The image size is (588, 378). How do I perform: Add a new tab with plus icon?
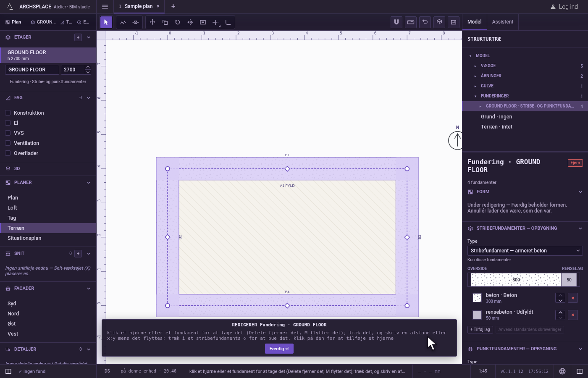click(x=173, y=6)
